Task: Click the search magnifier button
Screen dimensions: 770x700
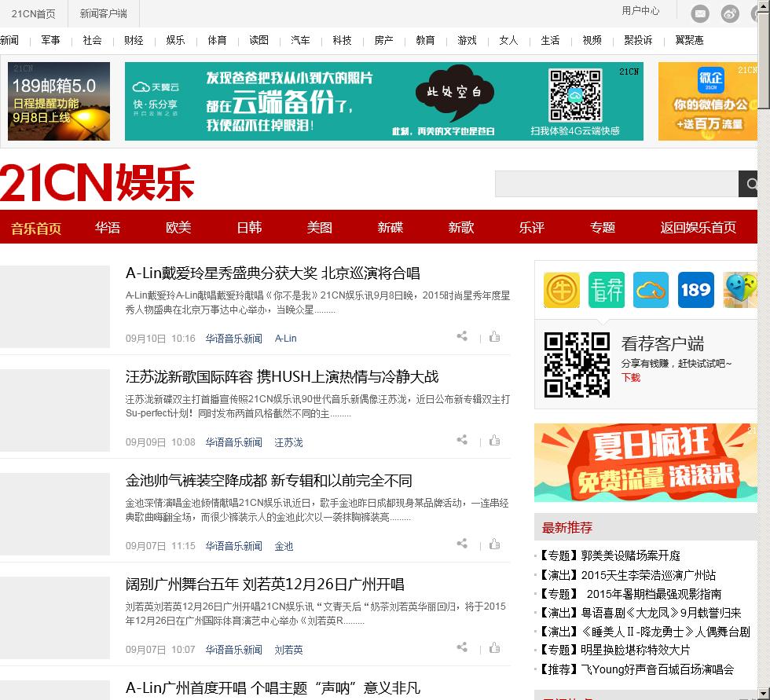Action: point(748,184)
